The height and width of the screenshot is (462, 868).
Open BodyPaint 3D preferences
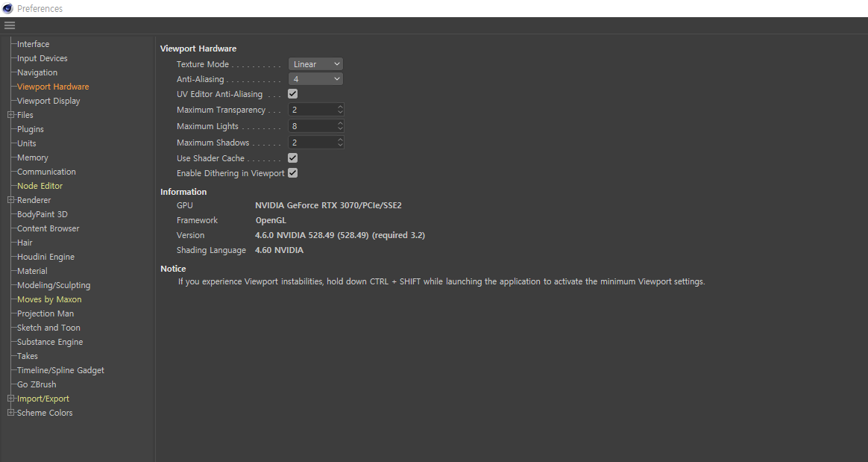pyautogui.click(x=42, y=214)
